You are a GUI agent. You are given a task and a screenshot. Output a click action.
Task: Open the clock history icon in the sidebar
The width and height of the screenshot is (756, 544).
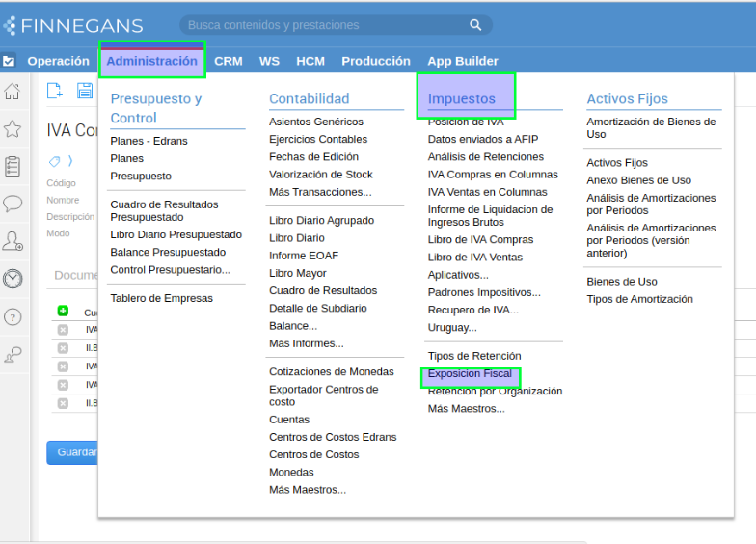pos(13,279)
